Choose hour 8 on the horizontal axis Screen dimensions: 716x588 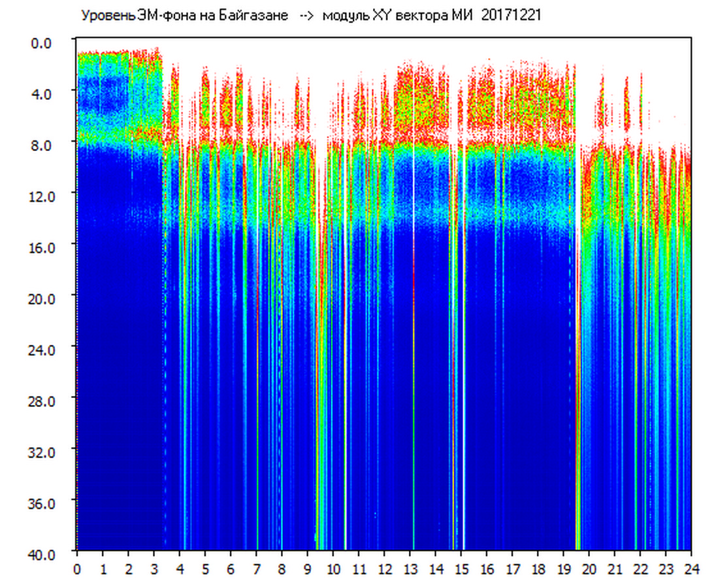point(282,569)
